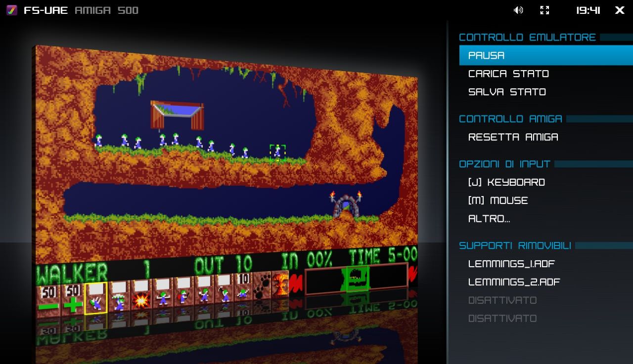
Task: Click the IN 00% counter
Action: coord(307,260)
